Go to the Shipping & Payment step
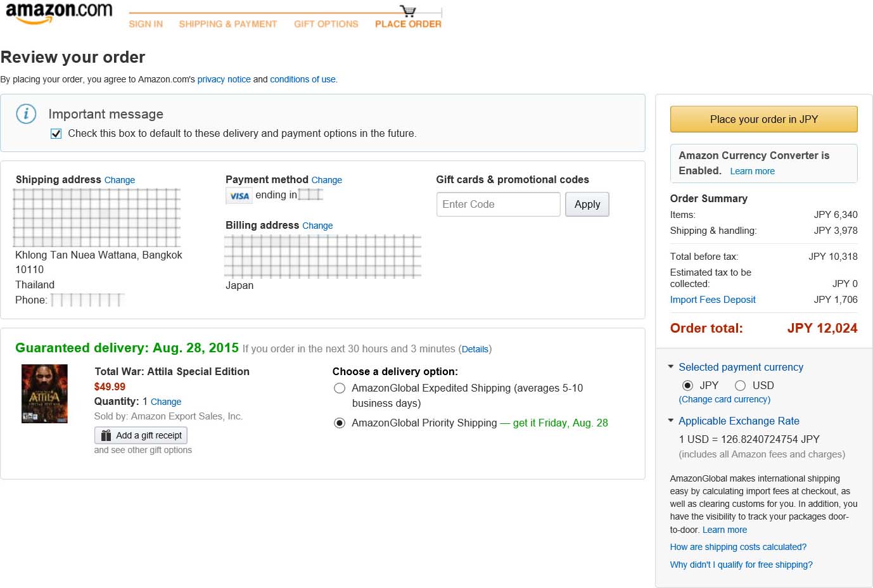The height and width of the screenshot is (588, 873). [x=228, y=24]
